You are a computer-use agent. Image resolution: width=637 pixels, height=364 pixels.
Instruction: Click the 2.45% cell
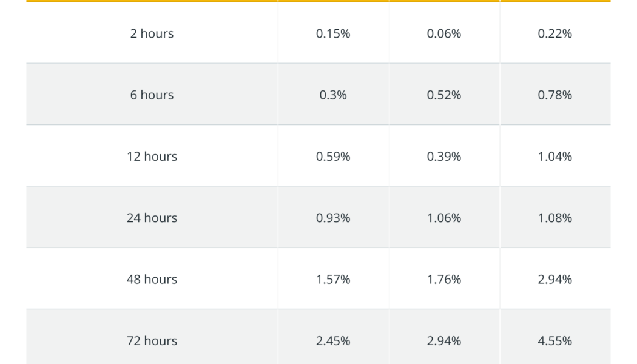(x=333, y=341)
